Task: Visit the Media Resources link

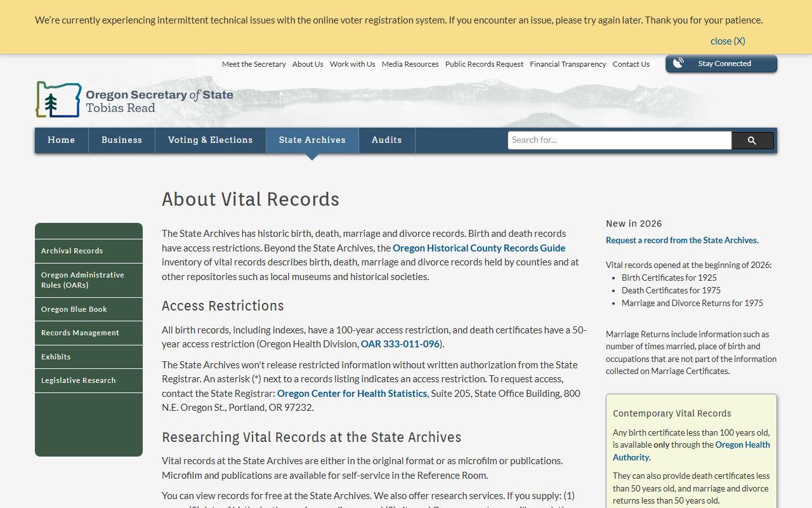Action: [x=410, y=64]
